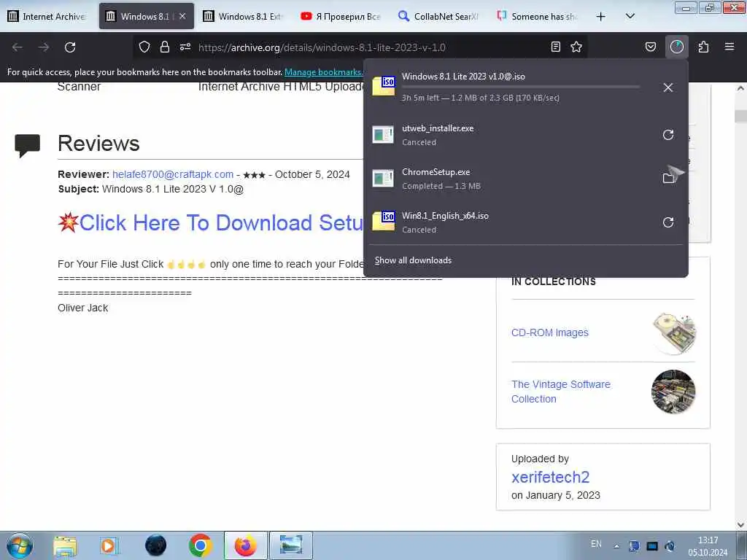Click the CD-ROM Images thumbnail
The width and height of the screenshot is (747, 560).
[673, 332]
